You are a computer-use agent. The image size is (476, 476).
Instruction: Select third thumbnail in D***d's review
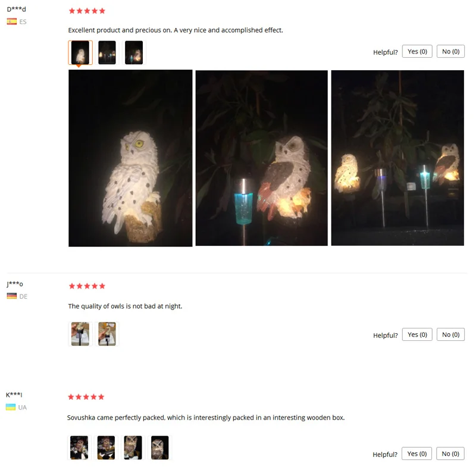point(134,52)
